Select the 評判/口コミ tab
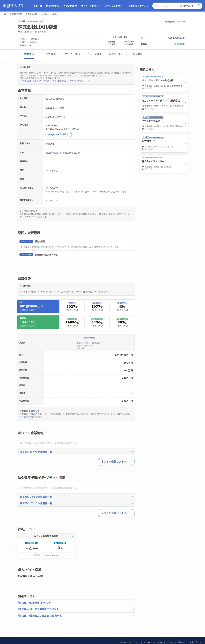Viewport: 205px width, 644px height. [x=115, y=54]
